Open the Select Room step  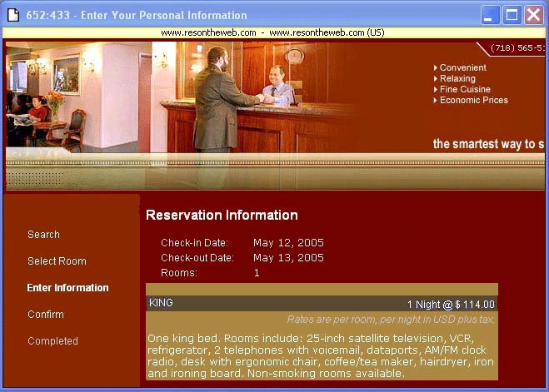(x=57, y=261)
